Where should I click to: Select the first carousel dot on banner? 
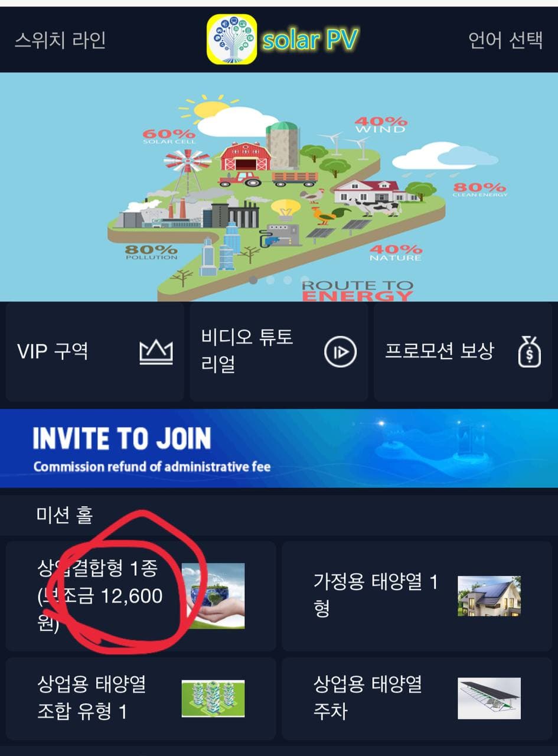(253, 280)
